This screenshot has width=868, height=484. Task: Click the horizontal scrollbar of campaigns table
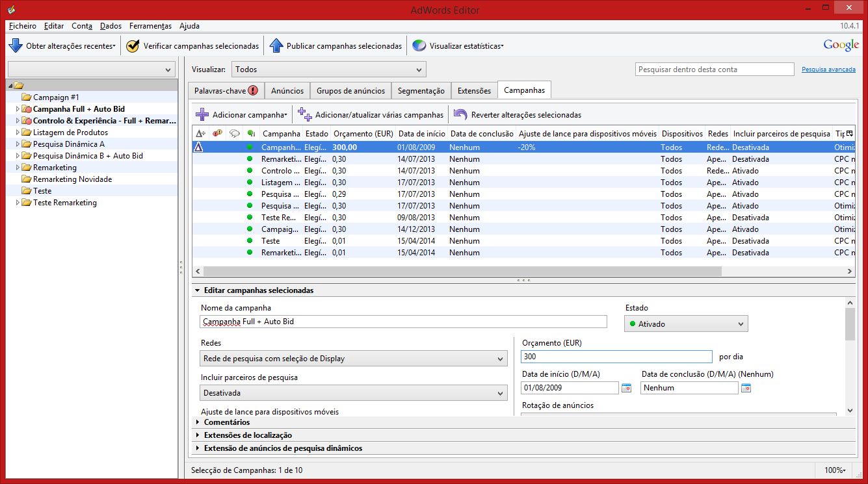[x=462, y=271]
